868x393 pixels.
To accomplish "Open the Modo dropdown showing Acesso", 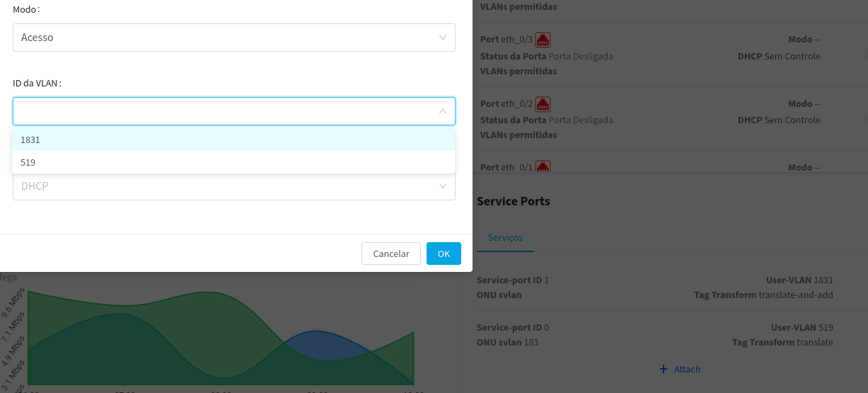I will pyautogui.click(x=233, y=38).
